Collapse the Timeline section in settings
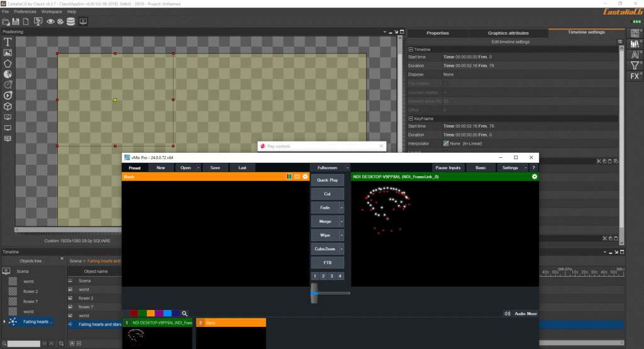644x349 pixels. [411, 49]
